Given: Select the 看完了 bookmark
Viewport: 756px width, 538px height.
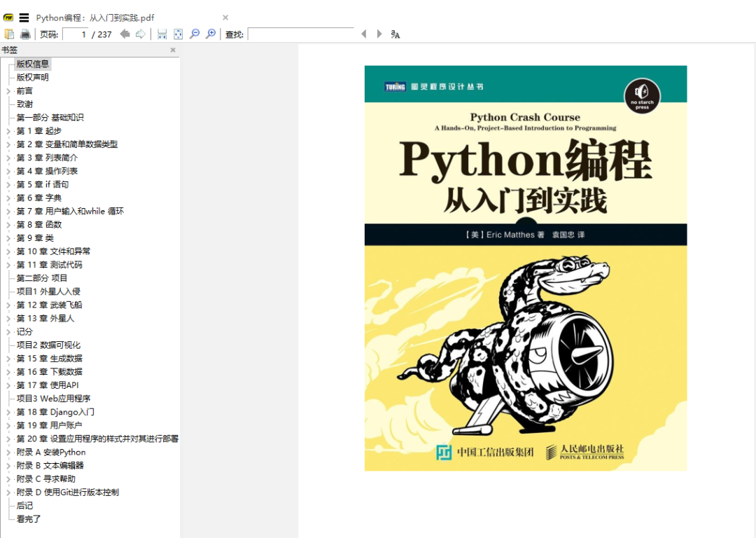Looking at the screenshot, I should [29, 519].
